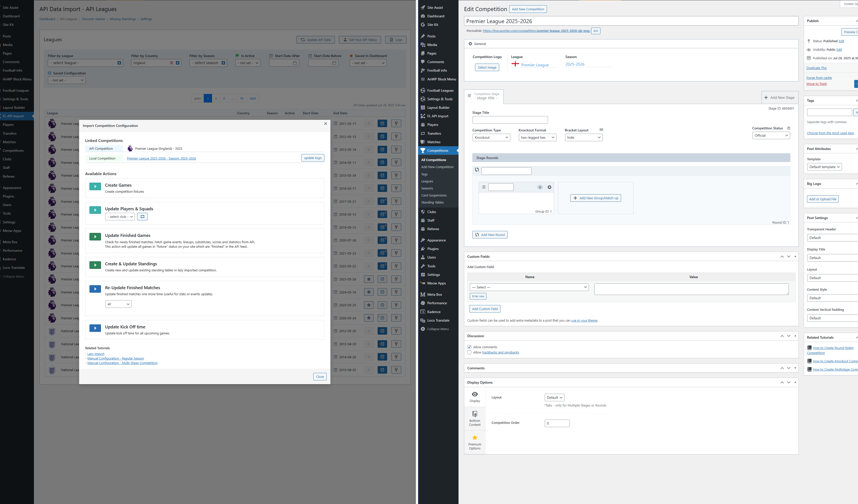Screen dimensions: 858x504
Task: Open Knockout Format two-legged ties dropdown
Action: point(537,138)
